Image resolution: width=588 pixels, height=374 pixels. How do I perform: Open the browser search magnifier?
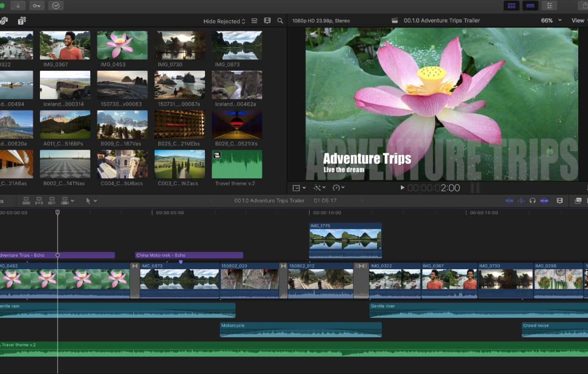(280, 20)
